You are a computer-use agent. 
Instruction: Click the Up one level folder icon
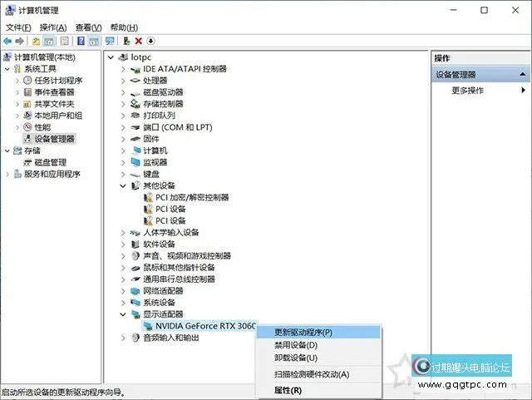[36, 41]
